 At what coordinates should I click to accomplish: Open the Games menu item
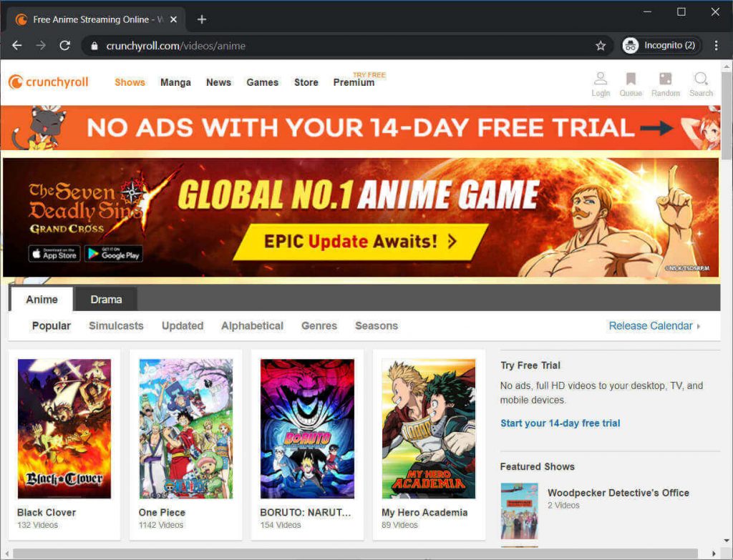click(262, 82)
